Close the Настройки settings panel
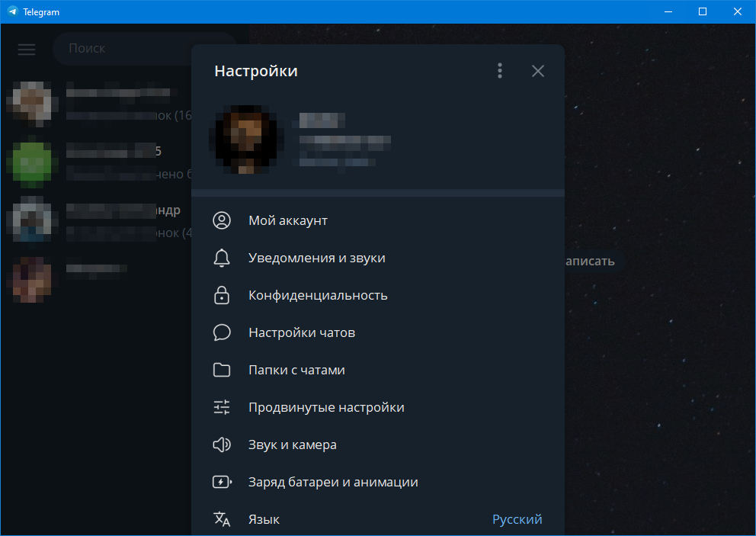The height and width of the screenshot is (536, 756). 537,71
